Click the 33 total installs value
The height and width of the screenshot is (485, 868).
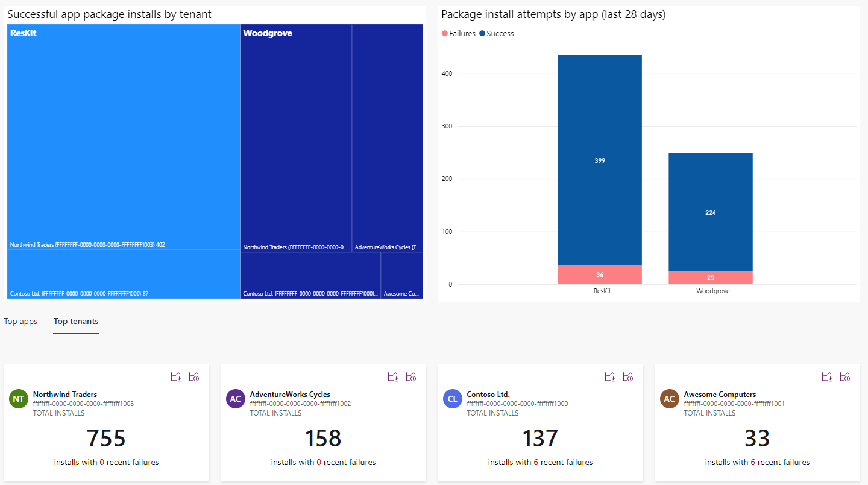(x=757, y=438)
